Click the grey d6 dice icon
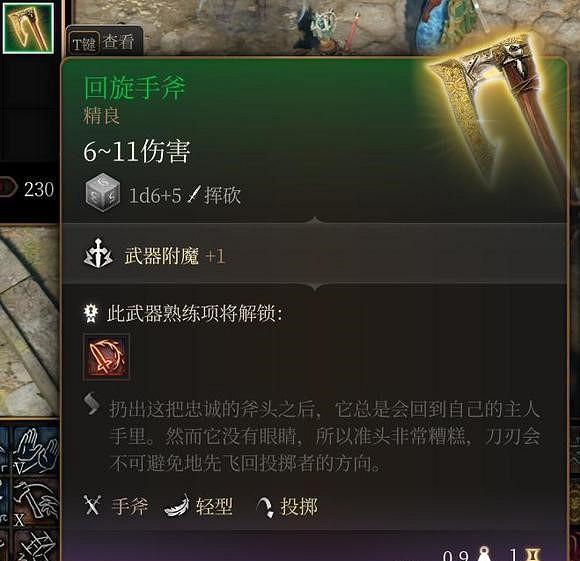The height and width of the screenshot is (561, 580). [x=102, y=193]
